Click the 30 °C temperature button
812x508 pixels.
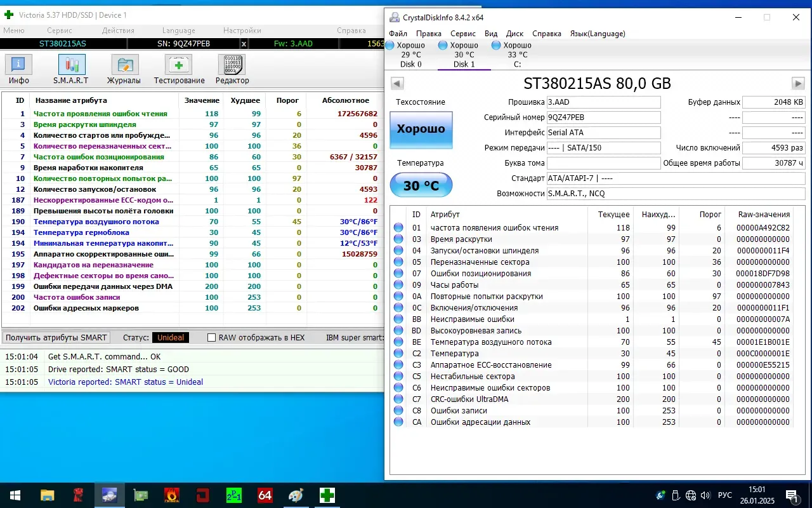pyautogui.click(x=421, y=185)
